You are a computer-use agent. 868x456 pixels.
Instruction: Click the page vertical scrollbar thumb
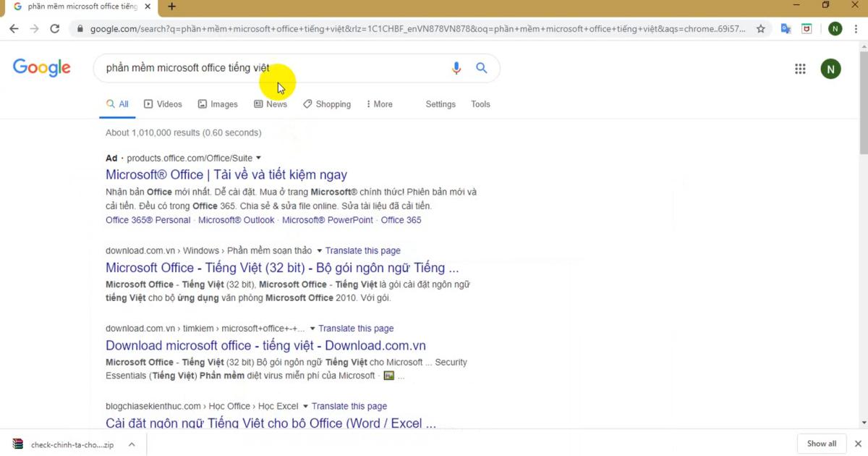[863, 101]
